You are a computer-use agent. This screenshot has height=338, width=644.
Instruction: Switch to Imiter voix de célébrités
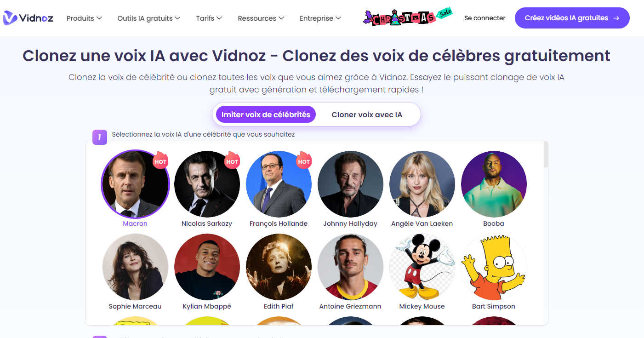(x=266, y=115)
